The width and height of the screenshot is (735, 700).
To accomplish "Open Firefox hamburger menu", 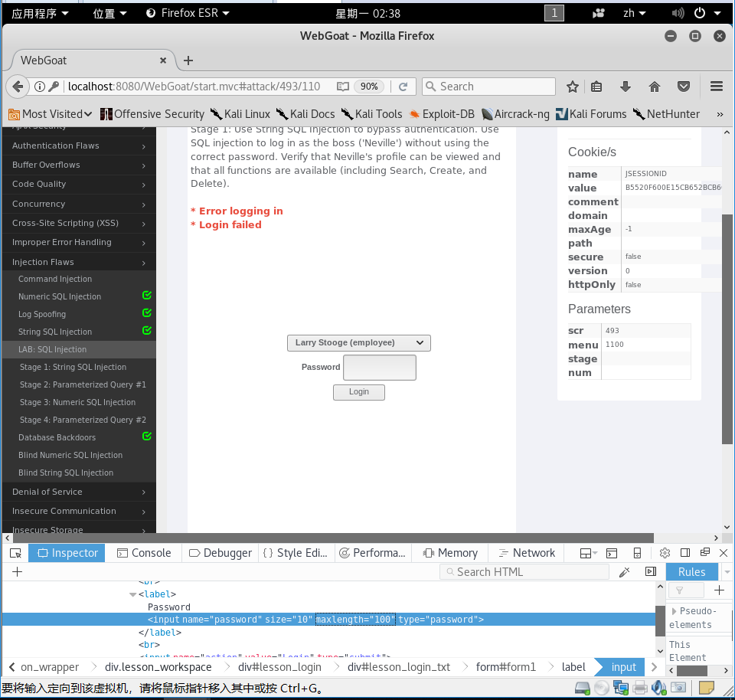I will coord(717,87).
